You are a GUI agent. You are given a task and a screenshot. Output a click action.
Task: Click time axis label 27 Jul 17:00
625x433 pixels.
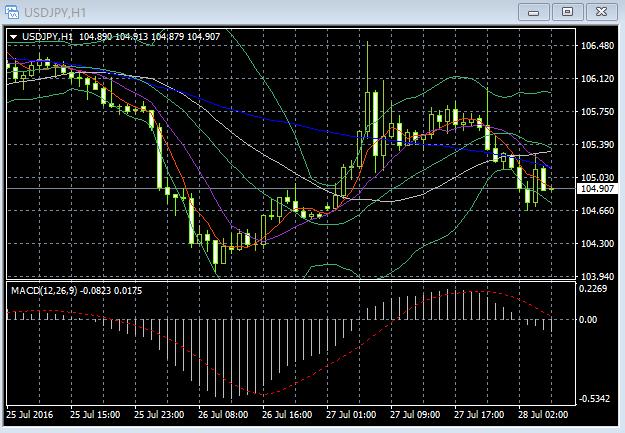click(479, 415)
